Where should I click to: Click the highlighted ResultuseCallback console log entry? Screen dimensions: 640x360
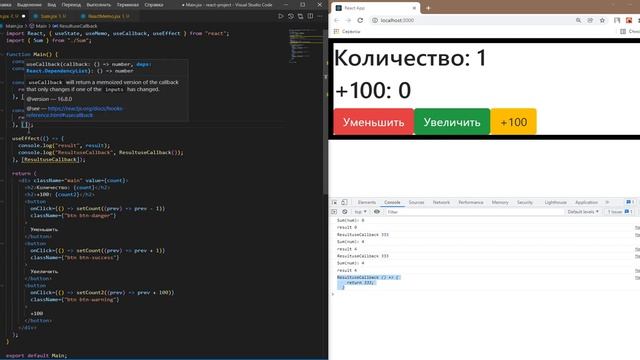tap(369, 282)
